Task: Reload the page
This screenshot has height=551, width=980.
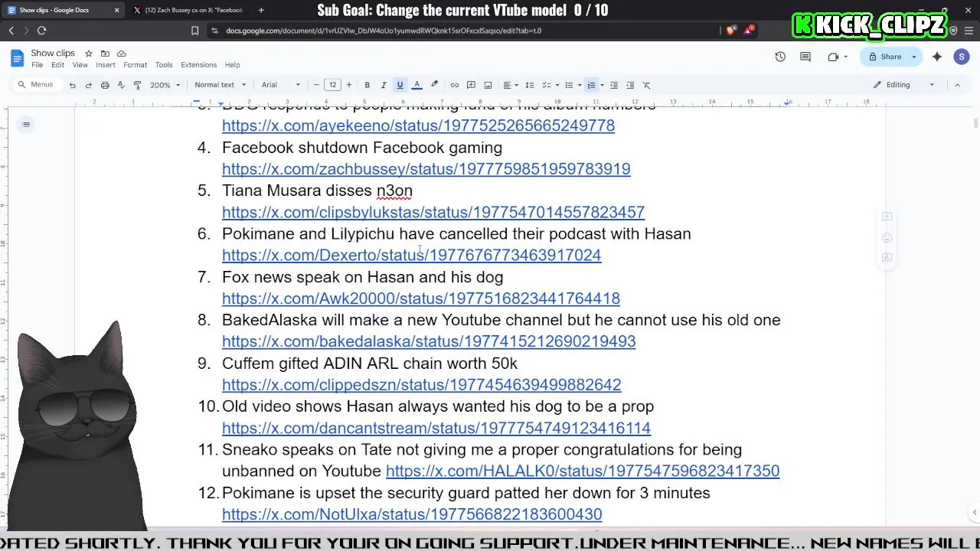Action: [x=41, y=31]
